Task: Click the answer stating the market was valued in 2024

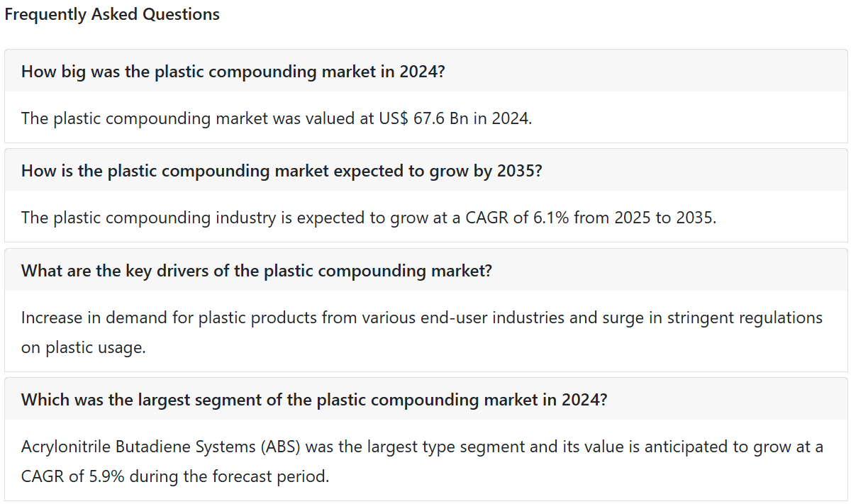Action: pos(277,118)
